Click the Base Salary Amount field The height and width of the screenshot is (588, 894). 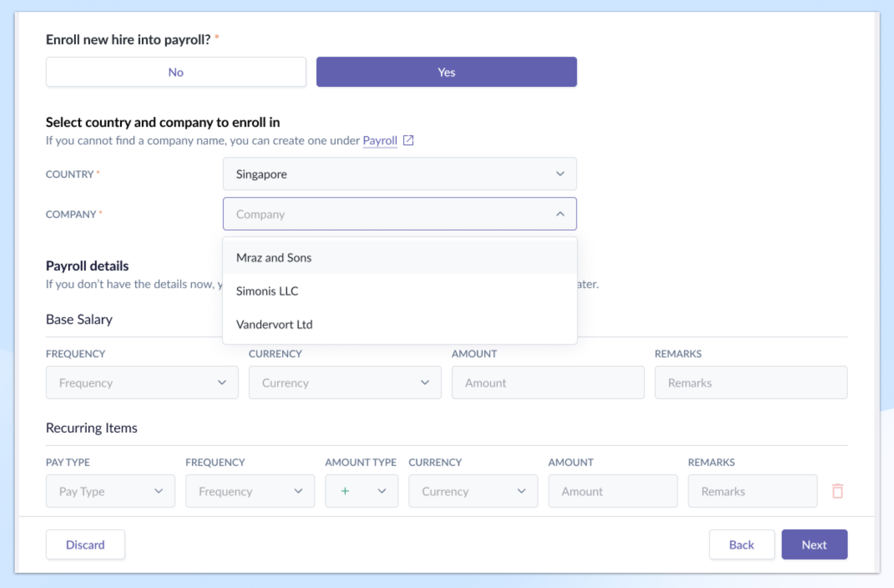[x=548, y=382]
